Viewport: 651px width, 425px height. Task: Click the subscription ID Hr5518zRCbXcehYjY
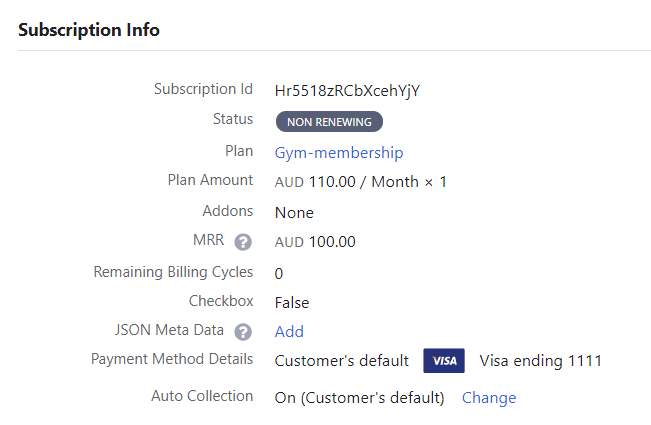coord(347,90)
